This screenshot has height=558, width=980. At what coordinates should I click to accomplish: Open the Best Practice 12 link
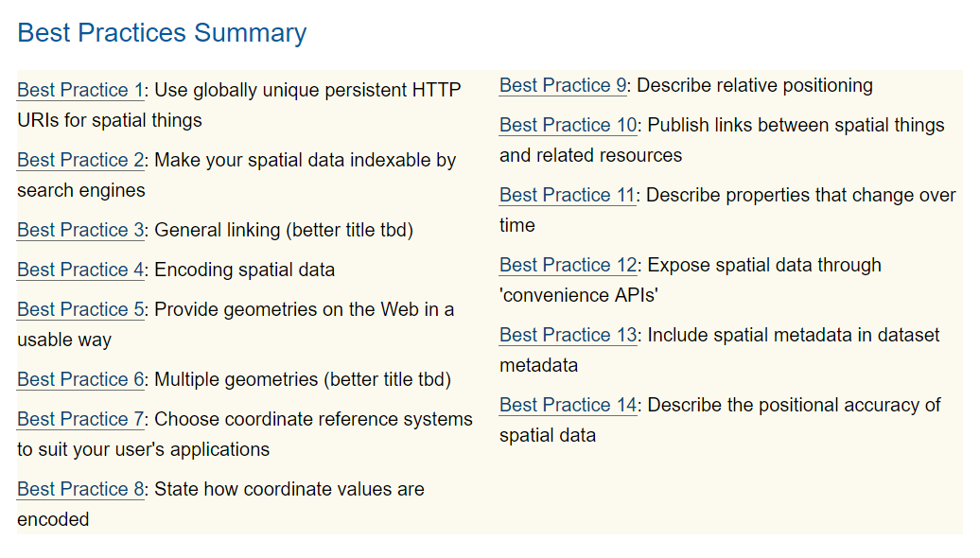click(x=569, y=266)
